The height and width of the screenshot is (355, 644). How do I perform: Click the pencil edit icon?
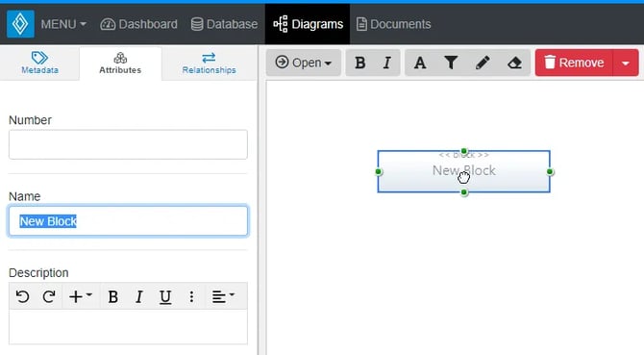(x=483, y=63)
